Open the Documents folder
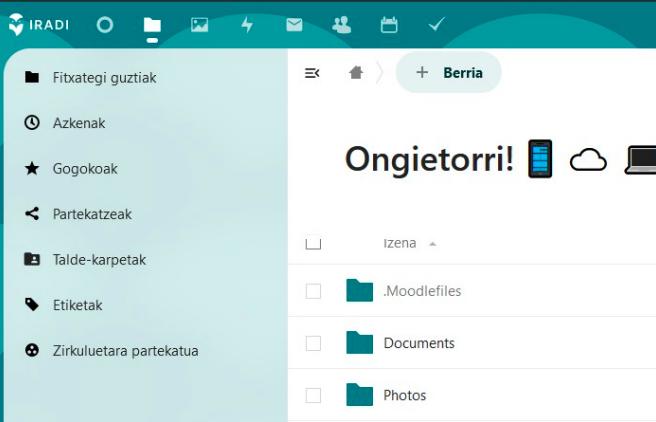656x422 pixels. coord(419,343)
